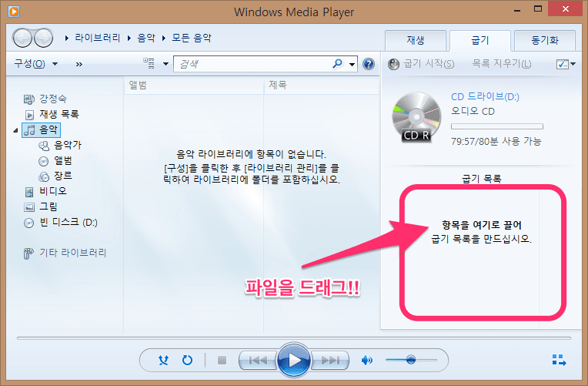
Task: Click the Back navigation arrow button
Action: pyautogui.click(x=22, y=38)
